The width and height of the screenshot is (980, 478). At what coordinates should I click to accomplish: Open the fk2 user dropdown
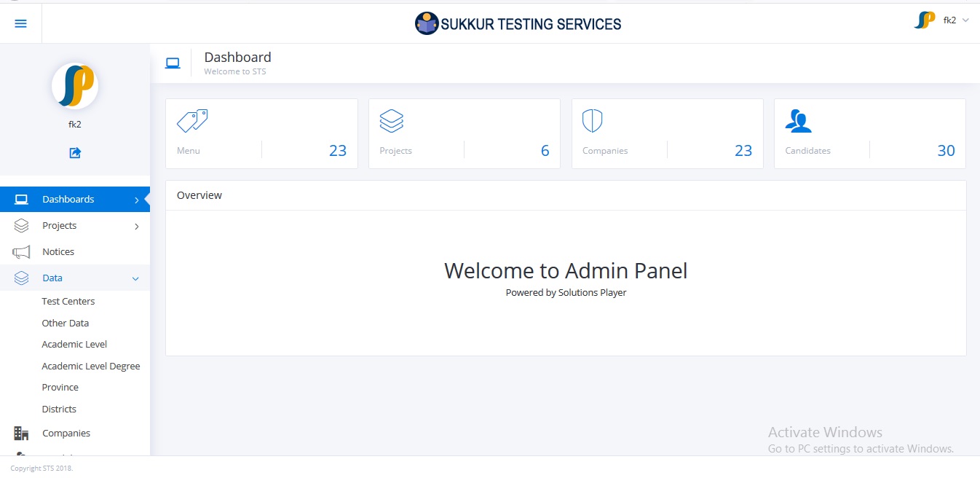(x=949, y=20)
